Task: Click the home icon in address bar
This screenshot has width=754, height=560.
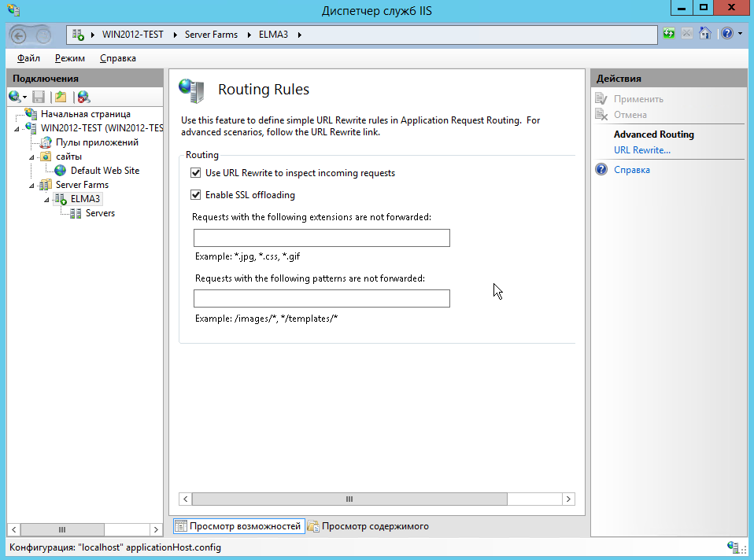Action: [x=705, y=34]
